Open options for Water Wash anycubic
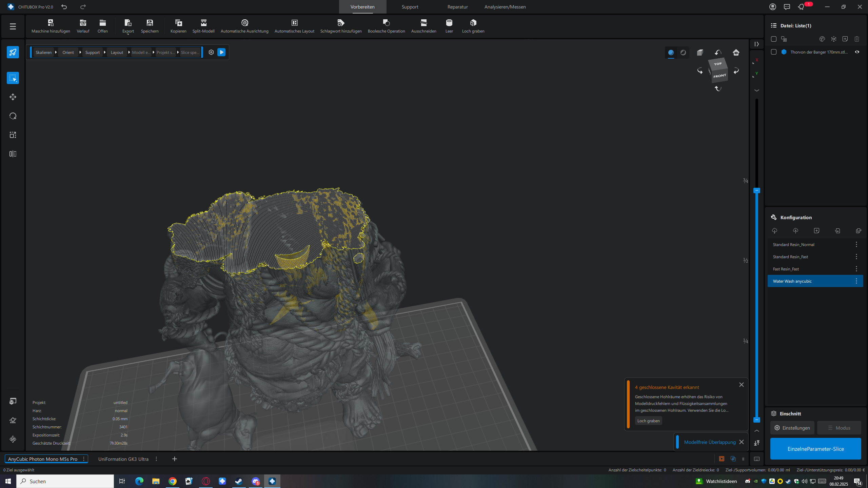Screen dimensions: 868x488 856,281
